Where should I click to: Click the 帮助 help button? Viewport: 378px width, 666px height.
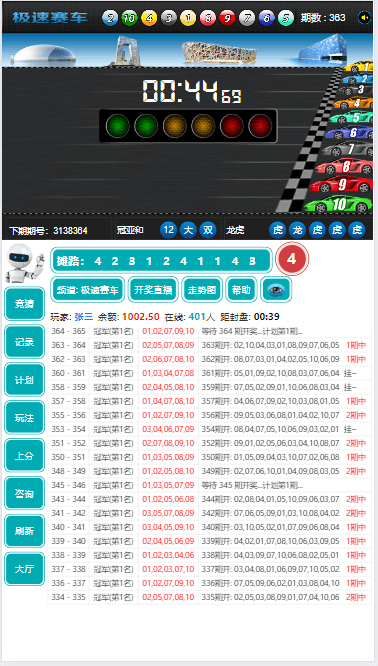[x=241, y=290]
